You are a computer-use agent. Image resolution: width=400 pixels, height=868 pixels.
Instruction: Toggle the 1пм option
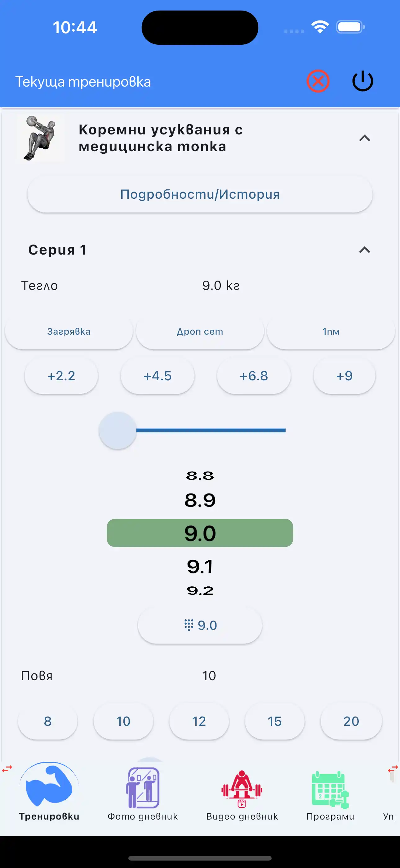pyautogui.click(x=331, y=332)
